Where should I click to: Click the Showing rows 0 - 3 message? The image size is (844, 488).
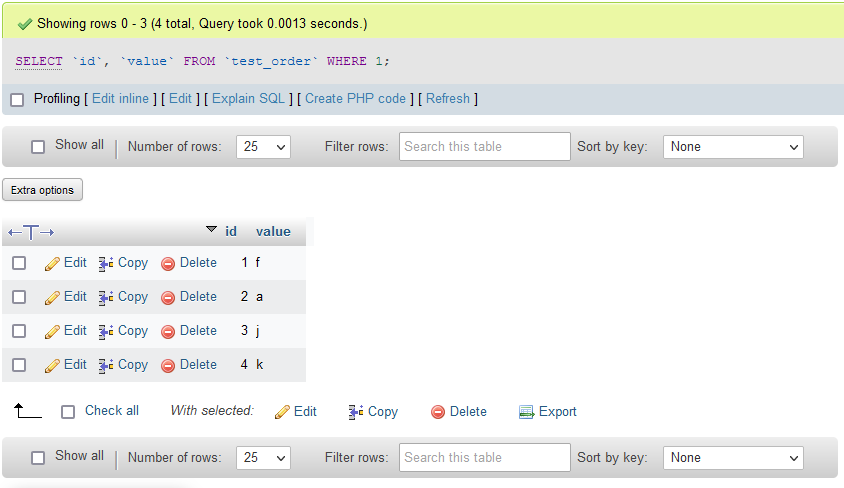click(x=202, y=24)
